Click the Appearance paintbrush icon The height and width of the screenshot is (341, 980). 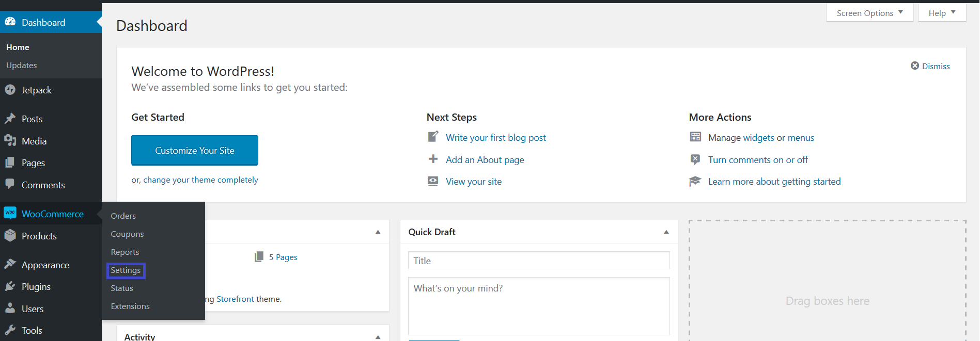pos(10,264)
